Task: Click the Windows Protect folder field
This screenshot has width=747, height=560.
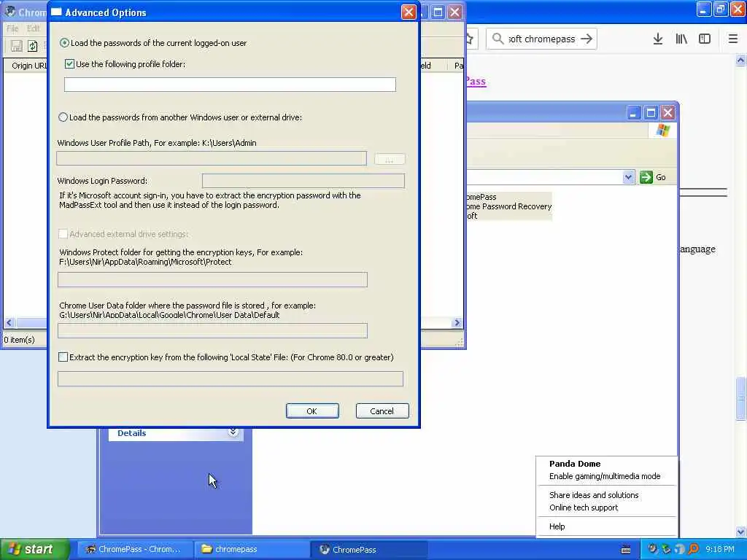Action: pos(212,279)
